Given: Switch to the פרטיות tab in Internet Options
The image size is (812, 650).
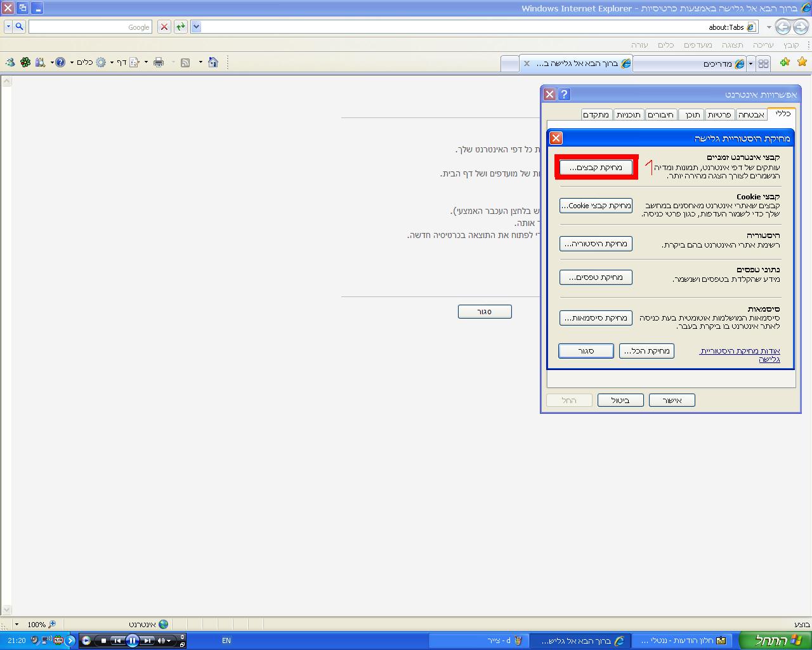Looking at the screenshot, I should tap(719, 115).
